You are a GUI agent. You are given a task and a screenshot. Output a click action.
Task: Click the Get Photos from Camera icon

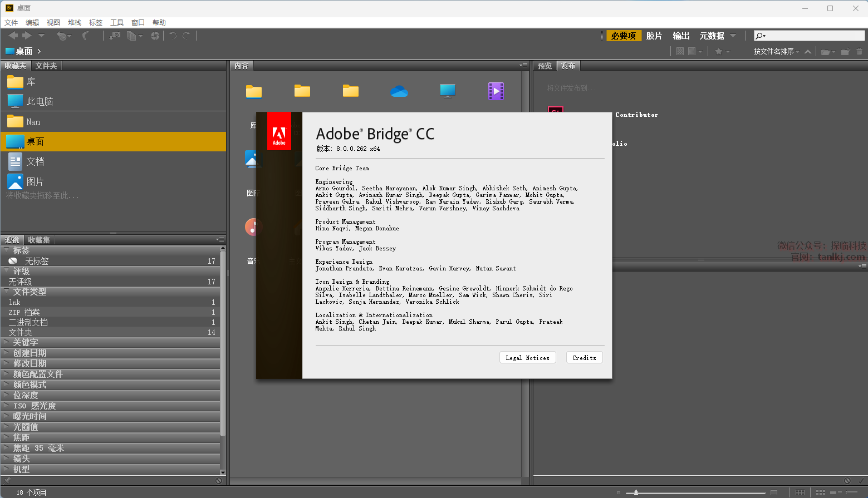coord(114,36)
